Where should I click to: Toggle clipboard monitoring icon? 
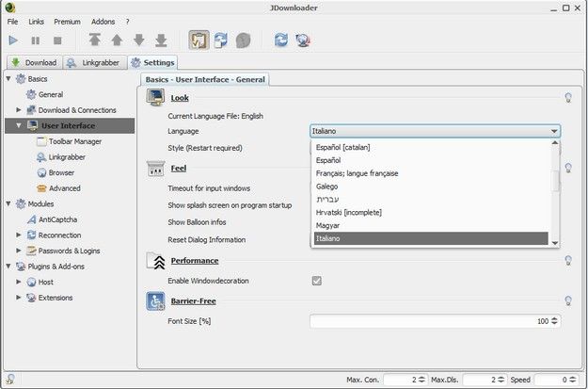[199, 41]
